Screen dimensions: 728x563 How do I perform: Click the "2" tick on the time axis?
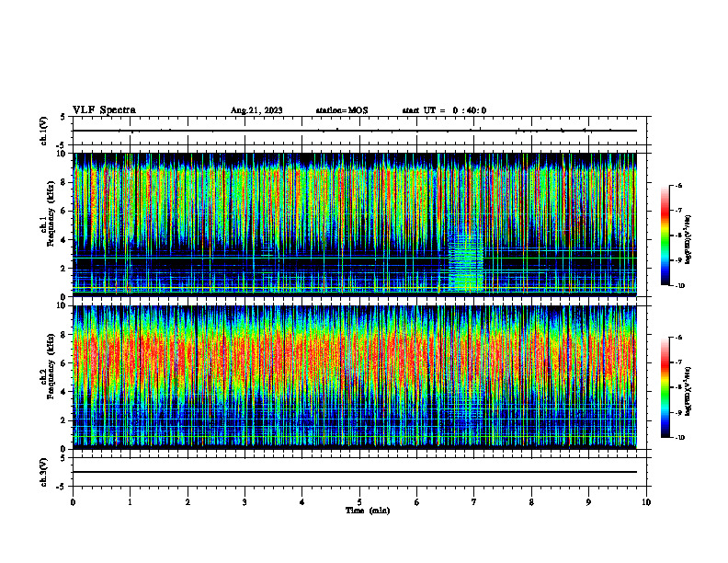click(188, 502)
